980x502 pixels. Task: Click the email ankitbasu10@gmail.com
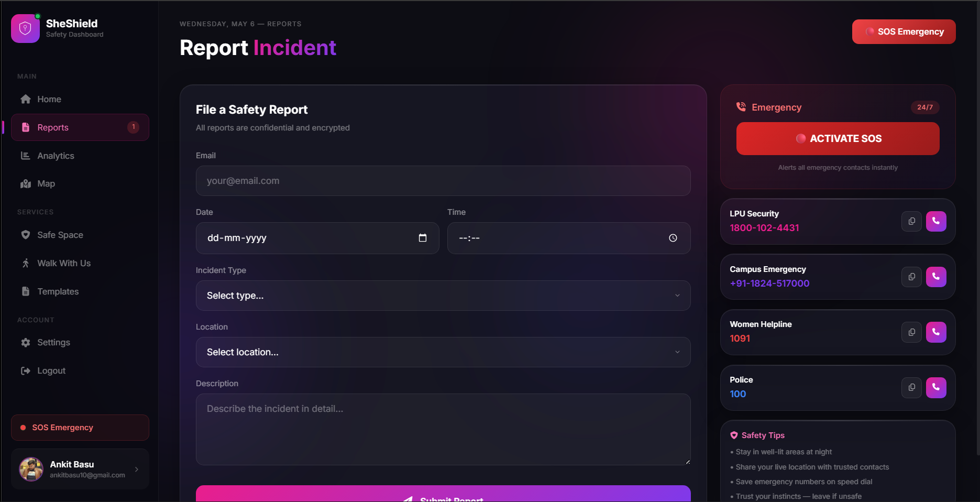(x=87, y=475)
